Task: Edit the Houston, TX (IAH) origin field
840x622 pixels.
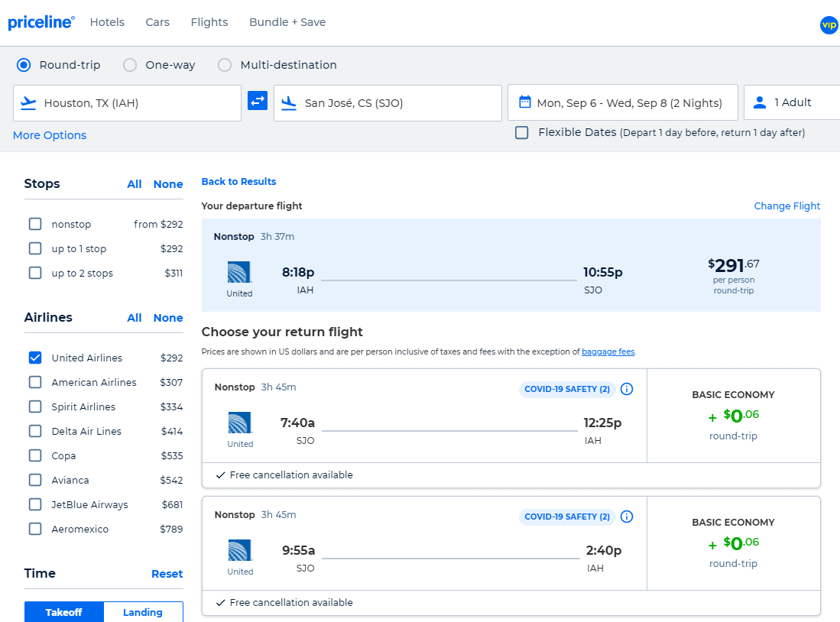Action: pos(127,103)
